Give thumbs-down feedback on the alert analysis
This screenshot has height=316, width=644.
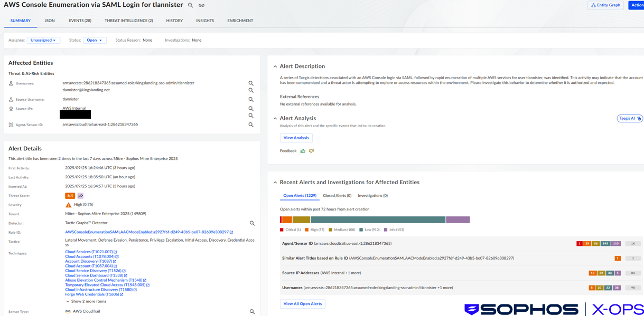311,150
